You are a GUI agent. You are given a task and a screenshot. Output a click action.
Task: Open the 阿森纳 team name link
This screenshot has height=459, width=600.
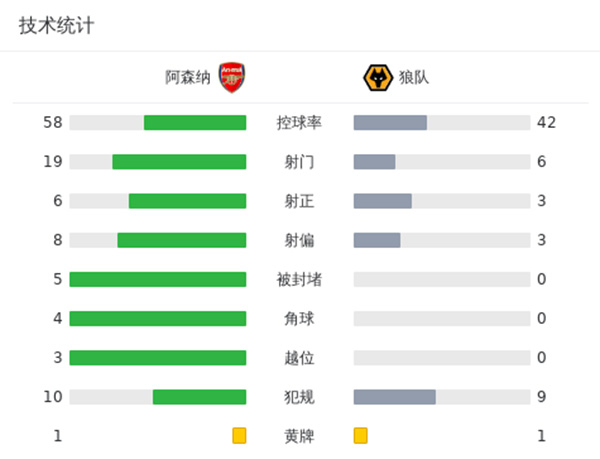click(x=188, y=78)
